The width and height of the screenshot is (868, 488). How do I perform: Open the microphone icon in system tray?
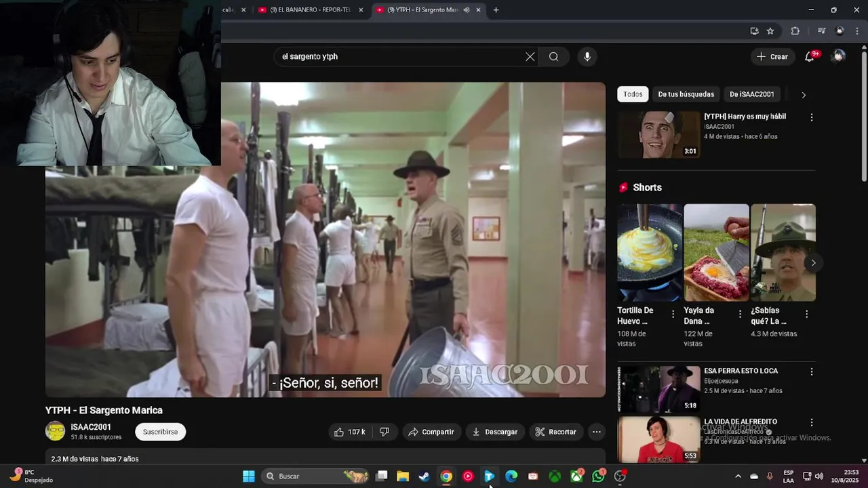pyautogui.click(x=770, y=476)
